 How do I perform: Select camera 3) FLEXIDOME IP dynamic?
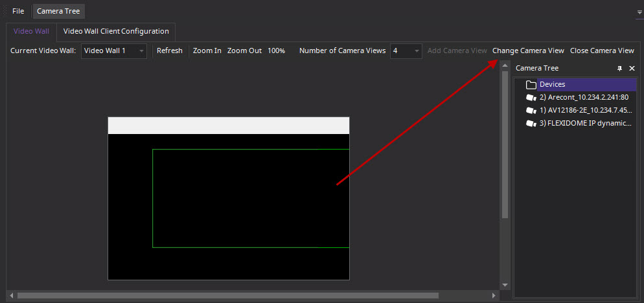click(586, 123)
